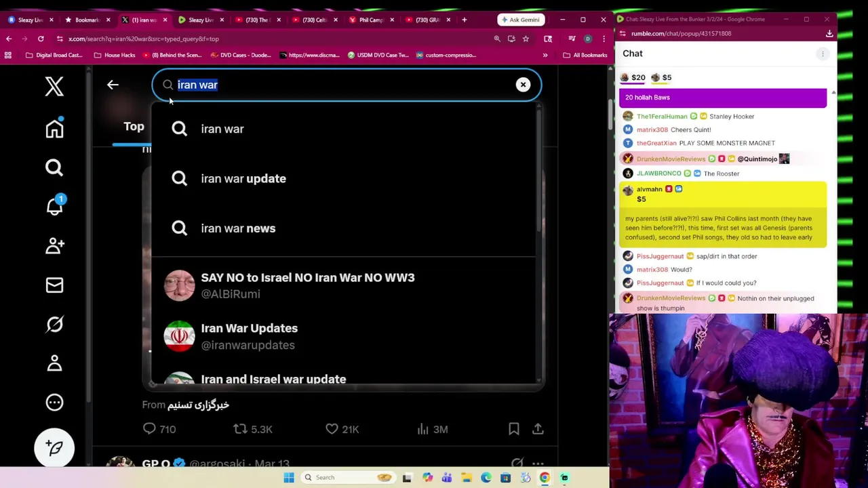Click the Windows taskbar Search box
The height and width of the screenshot is (488, 868).
pos(347,477)
